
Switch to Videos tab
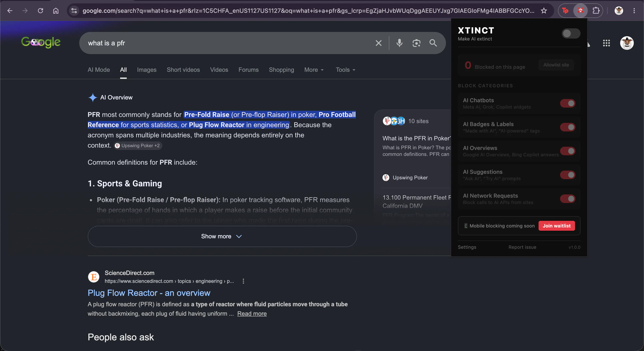(x=219, y=70)
